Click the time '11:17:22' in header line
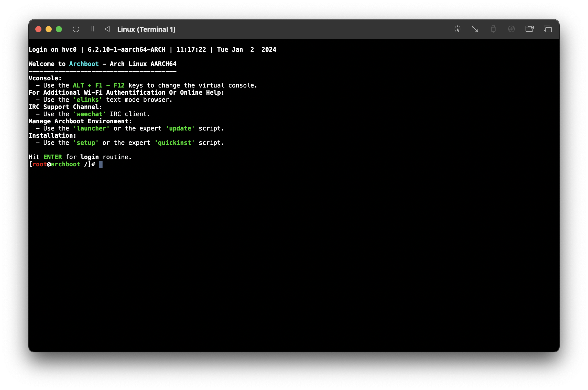Screen dimensions: 588x390 (191, 50)
